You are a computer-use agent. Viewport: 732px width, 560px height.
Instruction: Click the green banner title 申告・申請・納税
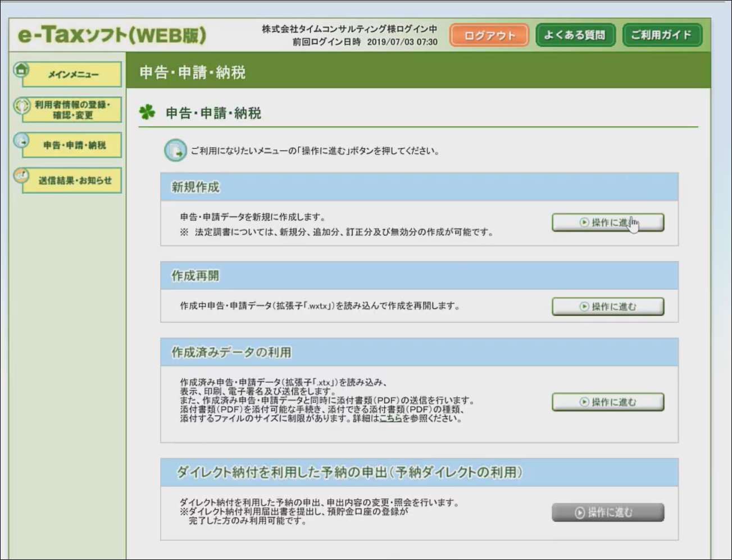193,72
